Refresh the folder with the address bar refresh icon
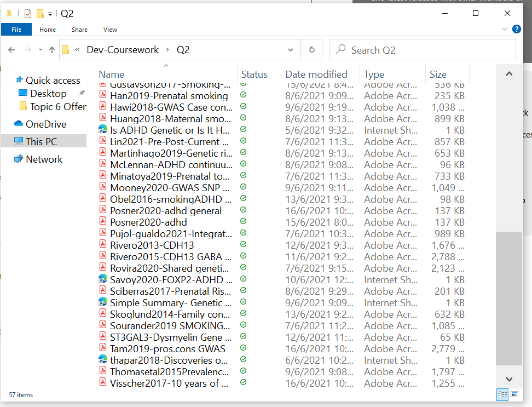 click(311, 49)
